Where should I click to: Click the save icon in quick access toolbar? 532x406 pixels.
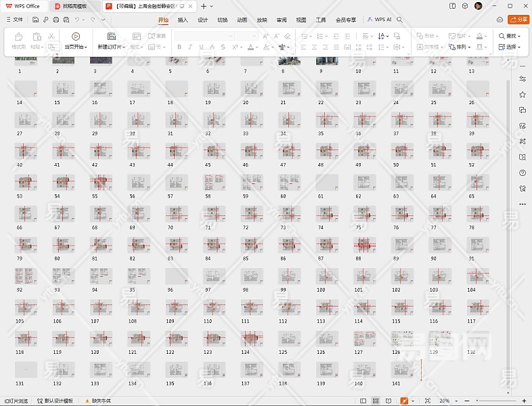35,20
